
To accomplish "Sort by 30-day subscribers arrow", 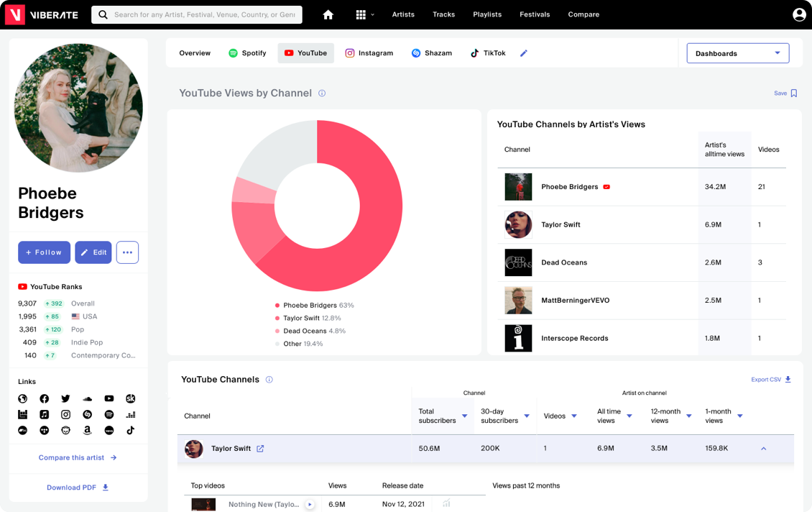I will 527,416.
